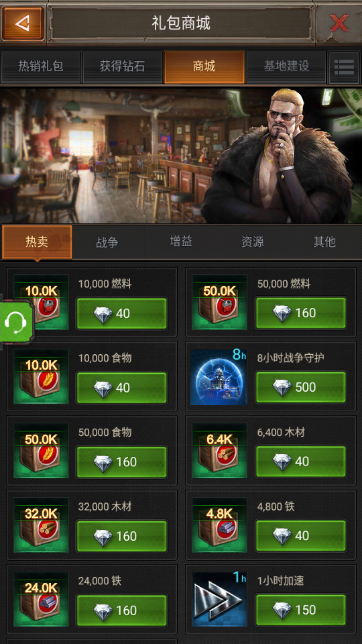Switch to the 获得钻石 tab
Viewport: 362px width, 644px height.
tap(122, 66)
